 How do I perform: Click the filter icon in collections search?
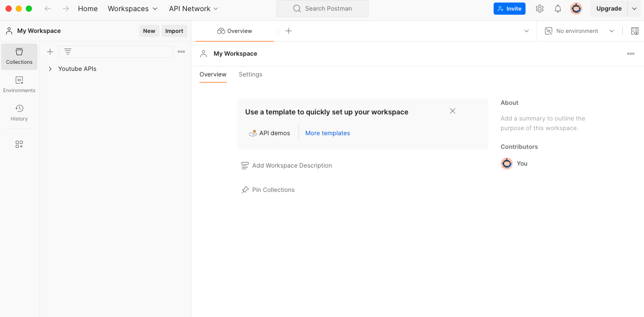(x=68, y=52)
